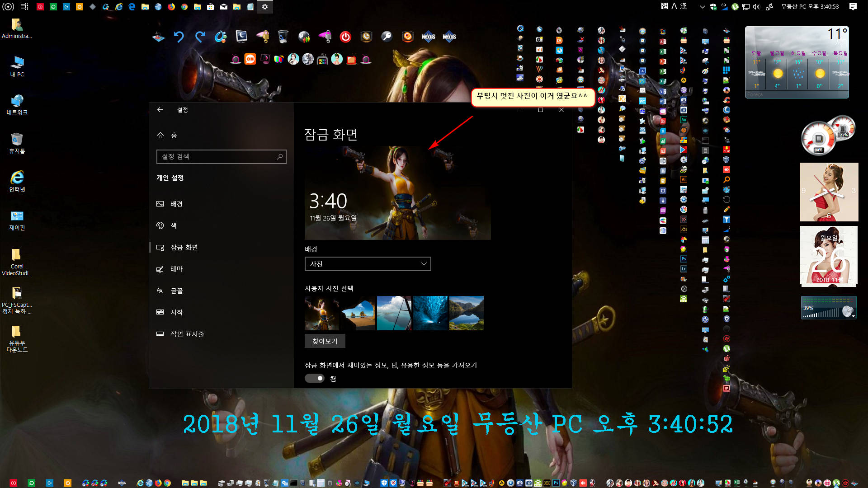Click the 찾아보기 browse button
The height and width of the screenshot is (488, 868).
pos(325,341)
